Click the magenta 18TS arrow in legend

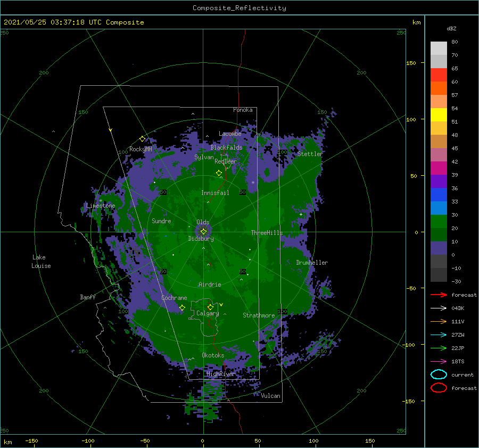(x=439, y=362)
